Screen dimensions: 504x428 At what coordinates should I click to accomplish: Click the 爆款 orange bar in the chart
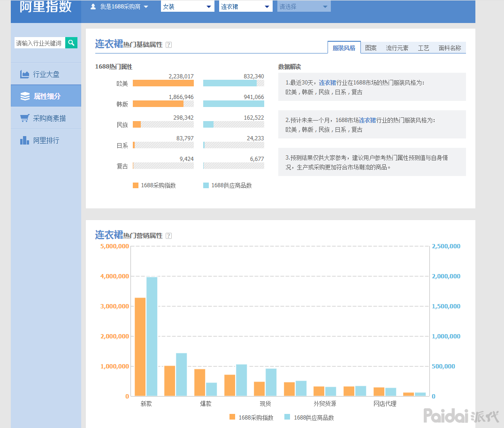point(199,382)
